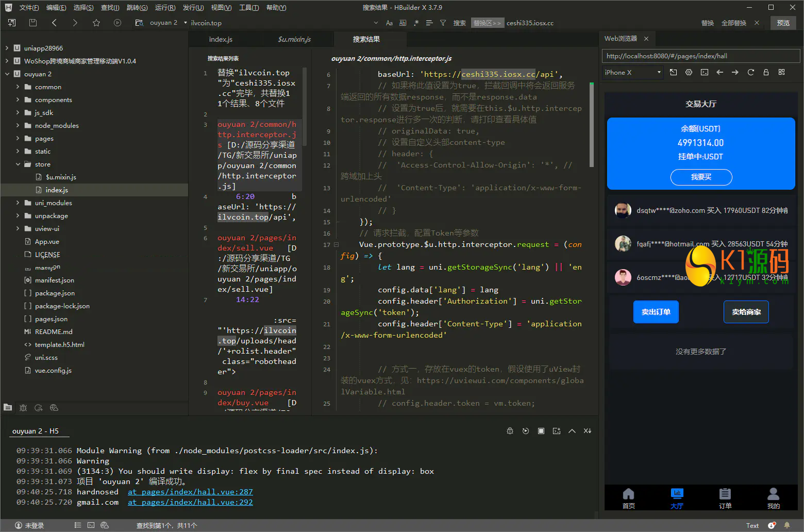Click the editor vertical scrollbar thumb
Viewport: 804px width, 532px height.
point(592,125)
